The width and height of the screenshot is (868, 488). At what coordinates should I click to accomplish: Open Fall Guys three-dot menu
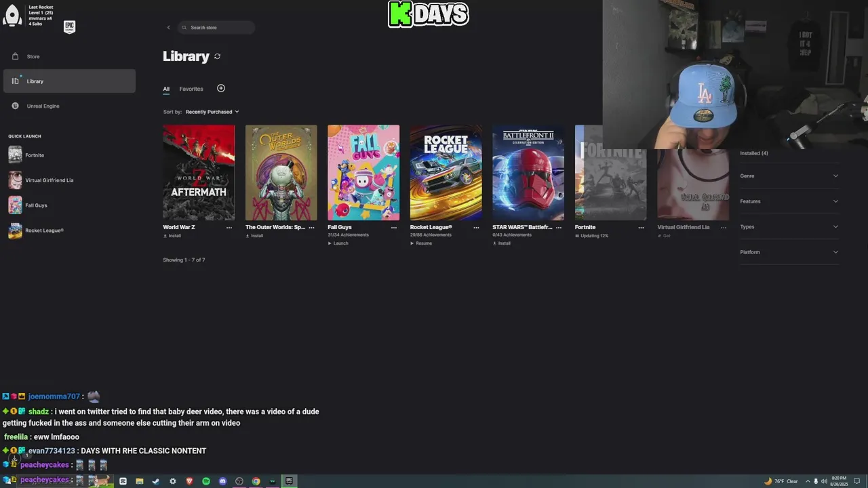tap(394, 228)
